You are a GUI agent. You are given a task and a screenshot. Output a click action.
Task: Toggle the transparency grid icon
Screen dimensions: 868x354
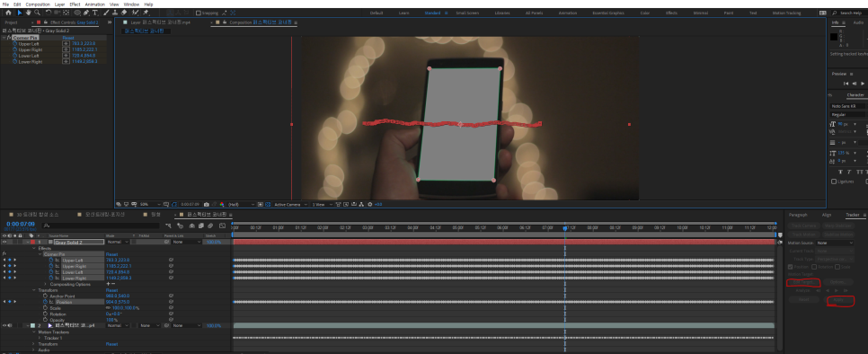point(267,204)
